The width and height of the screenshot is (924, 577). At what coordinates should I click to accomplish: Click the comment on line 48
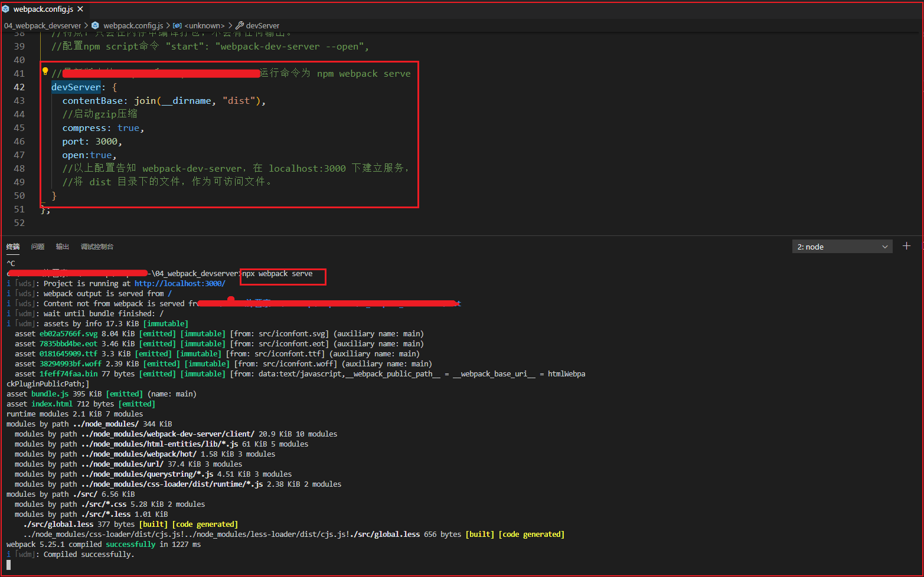click(x=236, y=169)
